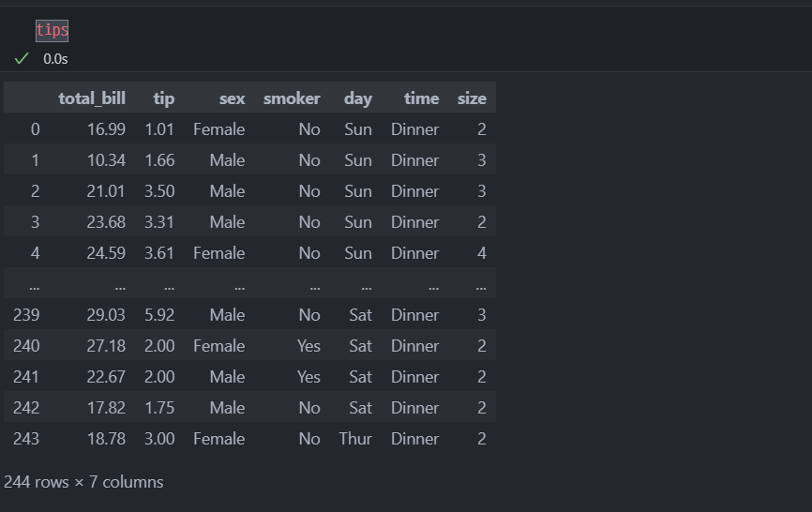Click the 0.0s execution time label
812x512 pixels.
(55, 59)
